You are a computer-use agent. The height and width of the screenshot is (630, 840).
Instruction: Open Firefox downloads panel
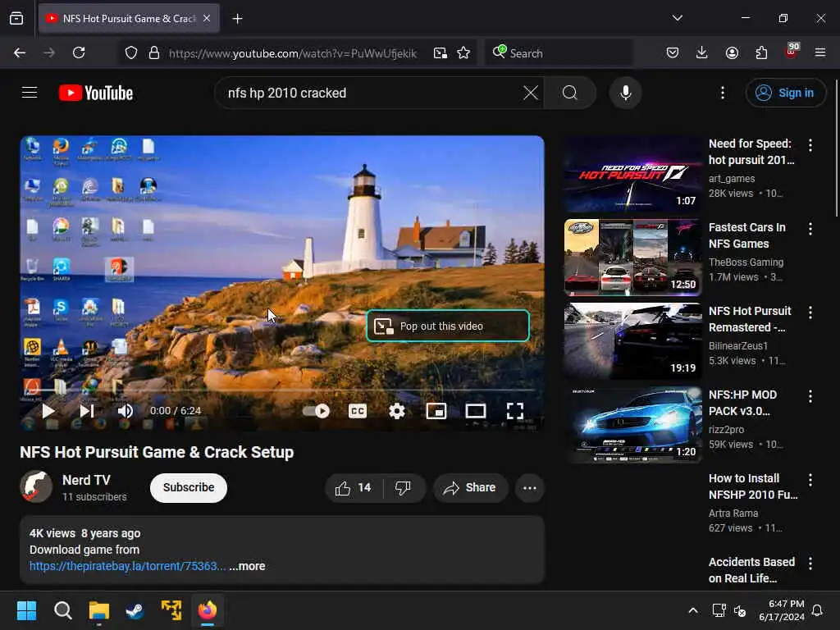702,52
